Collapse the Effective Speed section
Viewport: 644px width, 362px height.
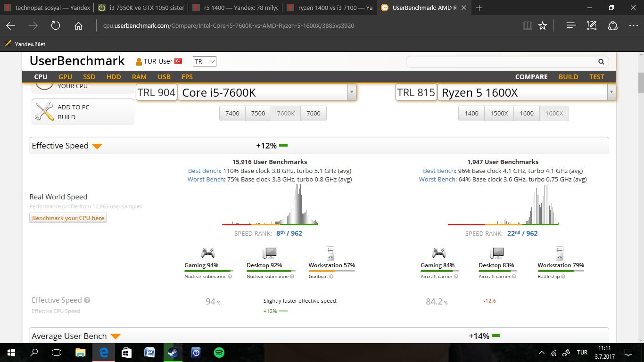(x=97, y=146)
